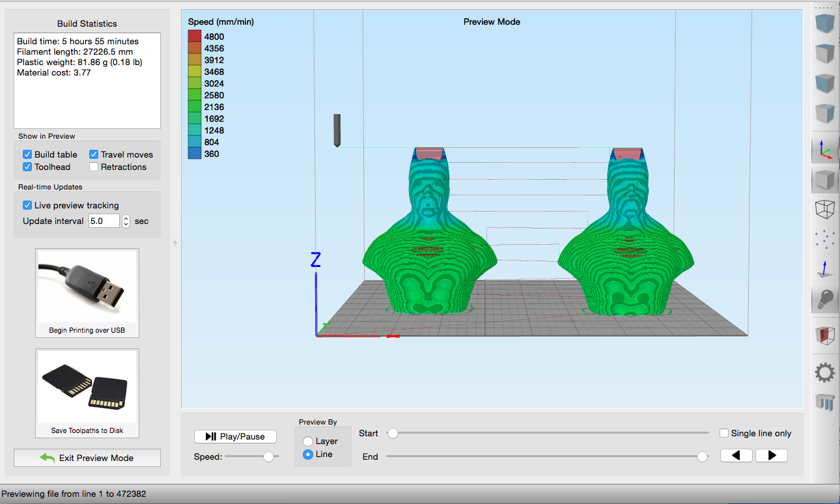
Task: Enable the Retractions checkbox
Action: pyautogui.click(x=94, y=167)
